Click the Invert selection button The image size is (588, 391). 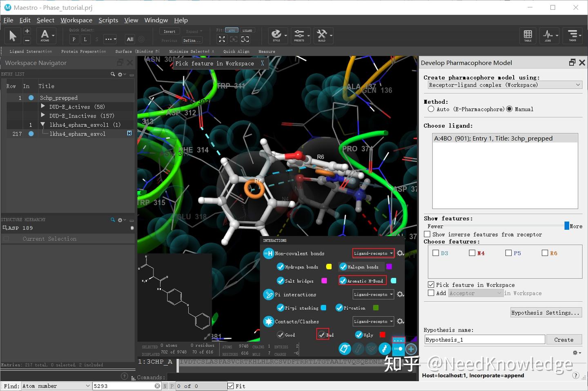click(x=169, y=31)
